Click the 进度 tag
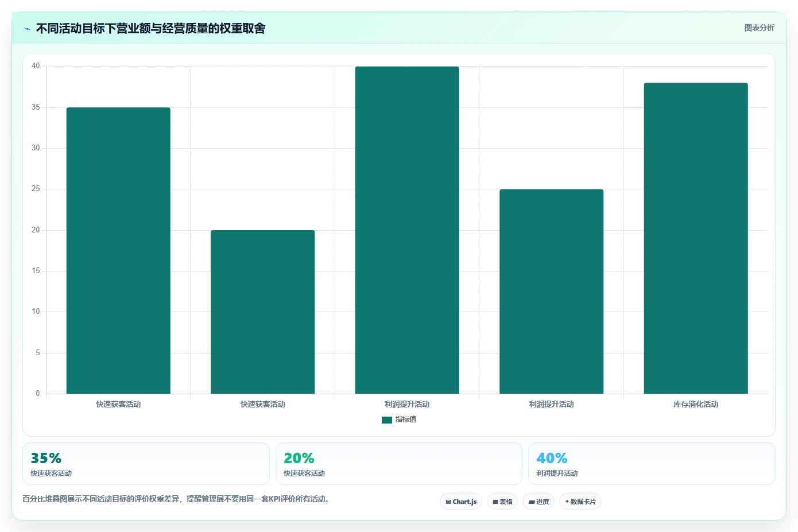 point(539,502)
